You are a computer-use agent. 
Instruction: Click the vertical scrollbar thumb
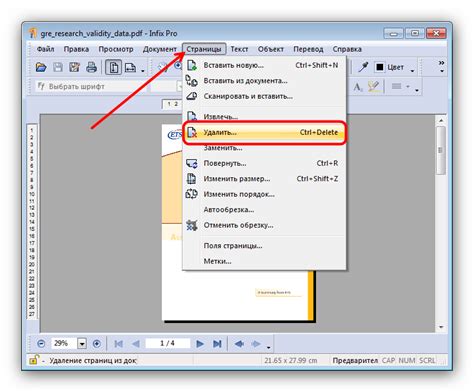[441, 150]
